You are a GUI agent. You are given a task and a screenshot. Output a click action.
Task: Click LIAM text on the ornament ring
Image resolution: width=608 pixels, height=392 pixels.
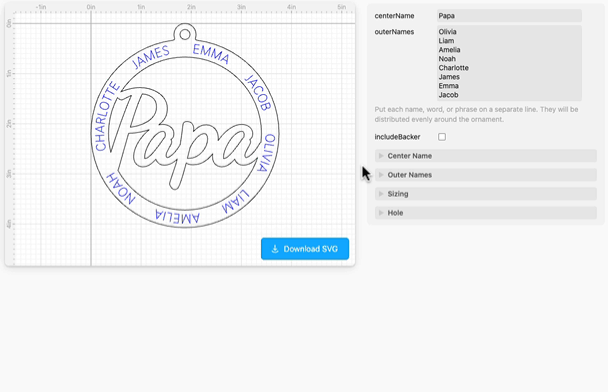pyautogui.click(x=235, y=202)
